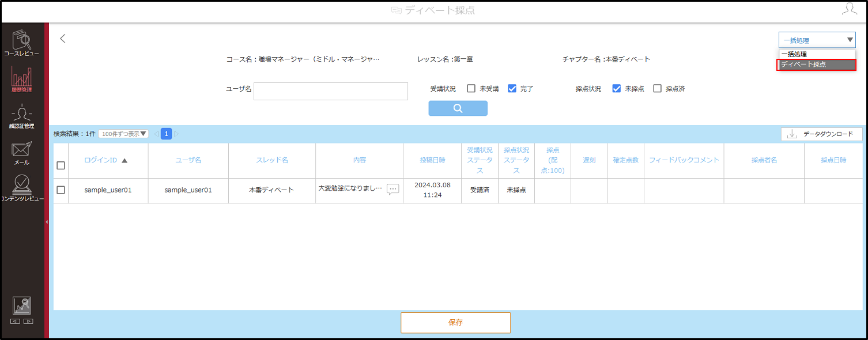Click the フィードバックコメント cell for sample_user01
The height and width of the screenshot is (340, 868).
[684, 190]
